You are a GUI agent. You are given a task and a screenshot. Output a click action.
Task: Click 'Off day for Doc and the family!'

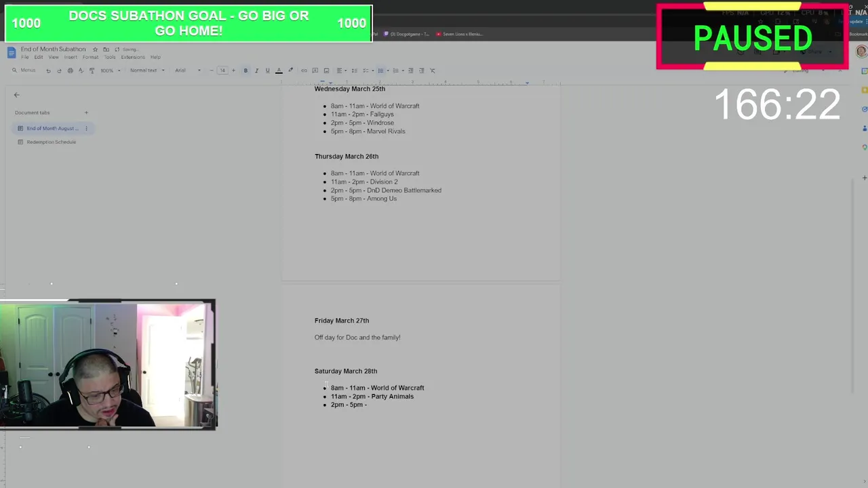coord(357,338)
